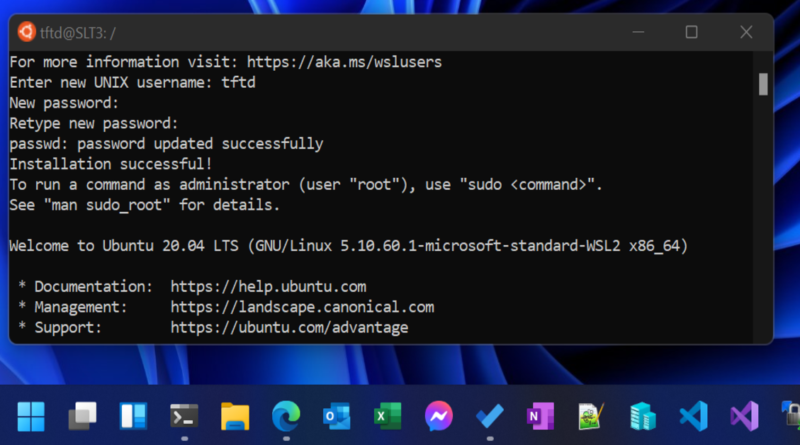This screenshot has width=800, height=445.
Task: Open Microsoft To Do checkmark icon
Action: [490, 416]
